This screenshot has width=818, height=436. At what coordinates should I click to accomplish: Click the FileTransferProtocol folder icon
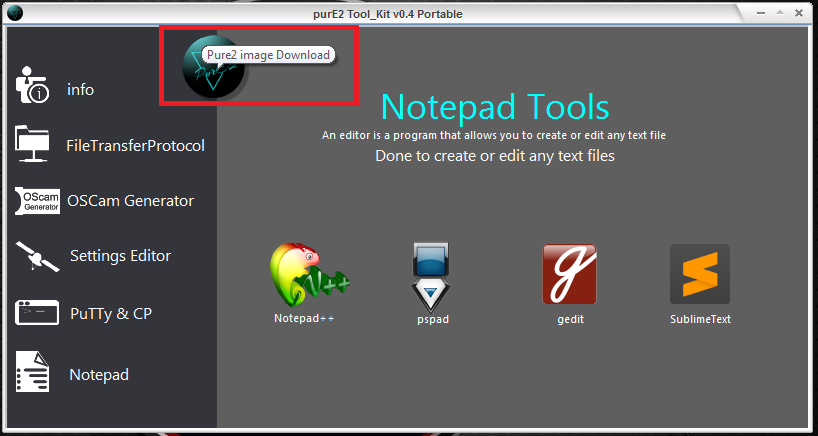[32, 144]
